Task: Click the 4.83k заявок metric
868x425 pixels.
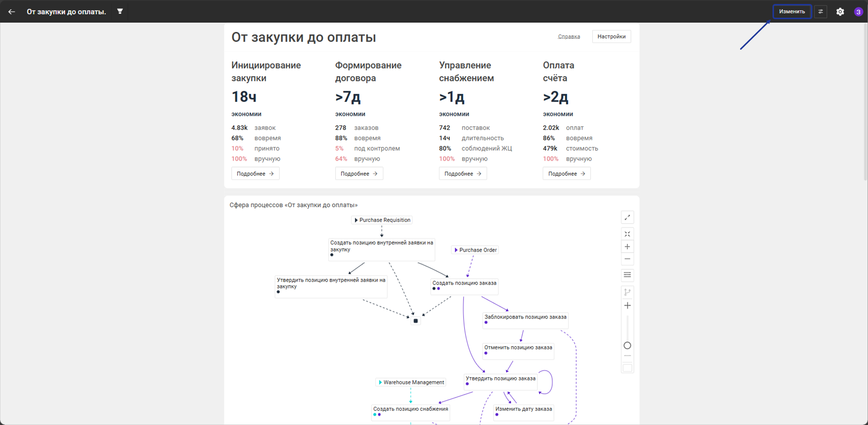Action: tap(254, 128)
